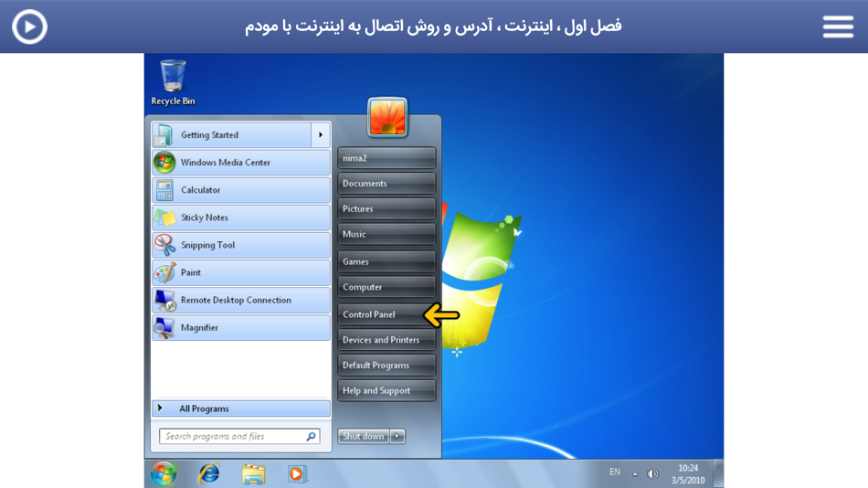Open Documents from Start menu

(386, 184)
